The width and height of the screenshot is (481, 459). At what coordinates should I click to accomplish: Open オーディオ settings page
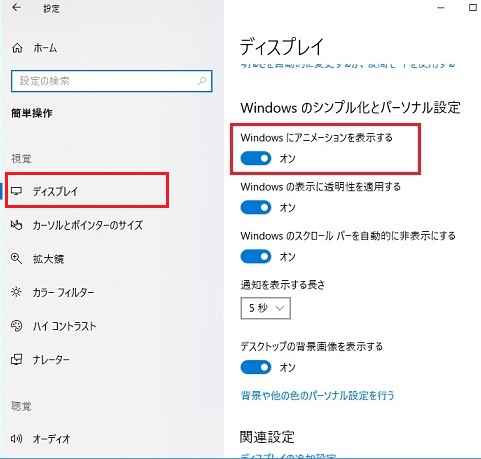click(x=51, y=439)
